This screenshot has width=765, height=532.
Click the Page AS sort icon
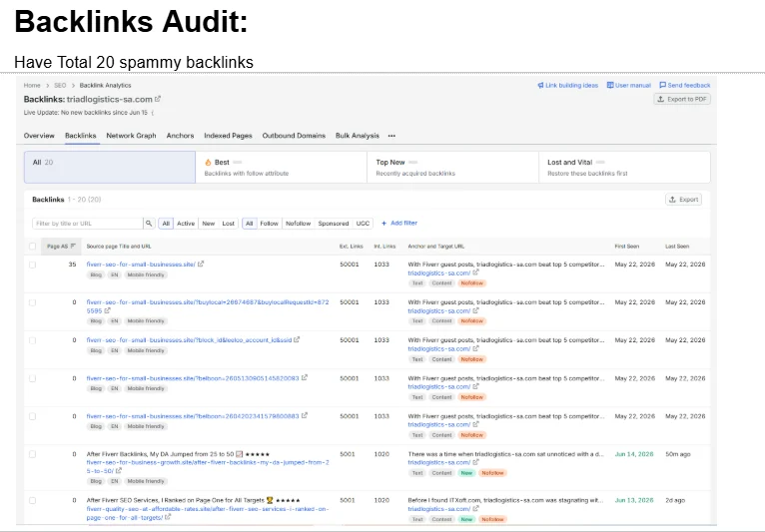coord(73,247)
